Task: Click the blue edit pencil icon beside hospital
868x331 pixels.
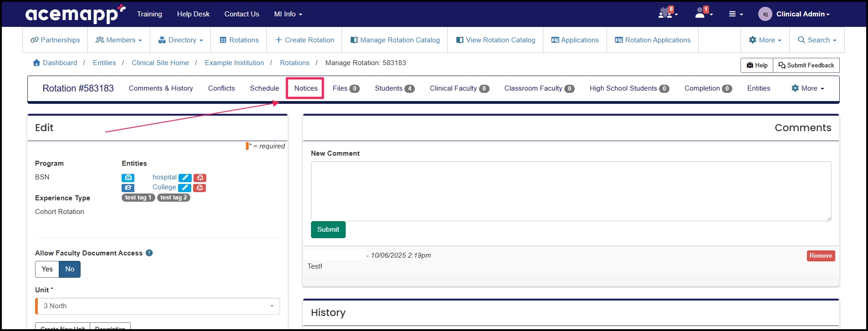Action: coord(185,178)
